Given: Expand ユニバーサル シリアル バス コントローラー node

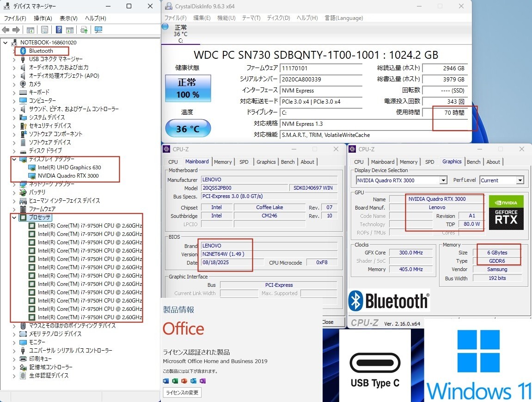Looking at the screenshot, I should click(14, 351).
